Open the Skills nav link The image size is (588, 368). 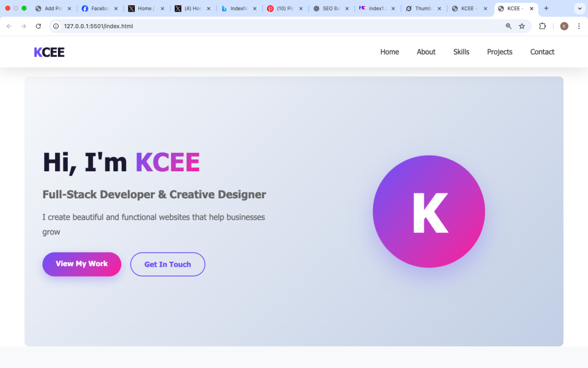[461, 52]
